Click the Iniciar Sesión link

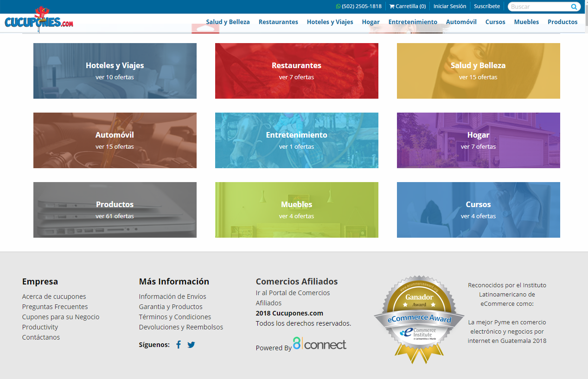pyautogui.click(x=450, y=6)
